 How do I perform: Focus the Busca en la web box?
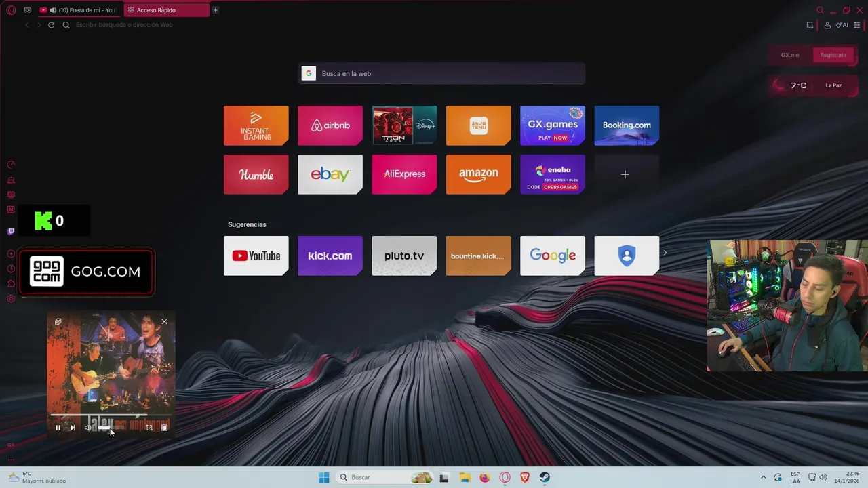point(441,73)
